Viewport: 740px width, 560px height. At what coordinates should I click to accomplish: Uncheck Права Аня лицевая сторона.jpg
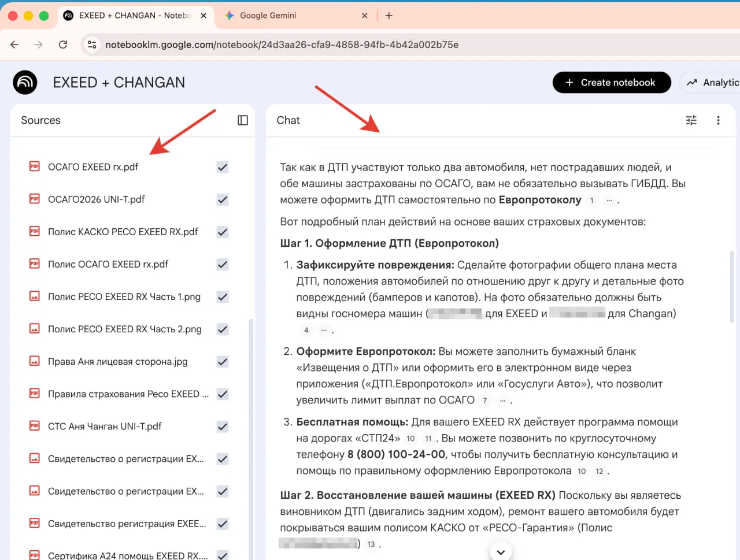pos(223,362)
